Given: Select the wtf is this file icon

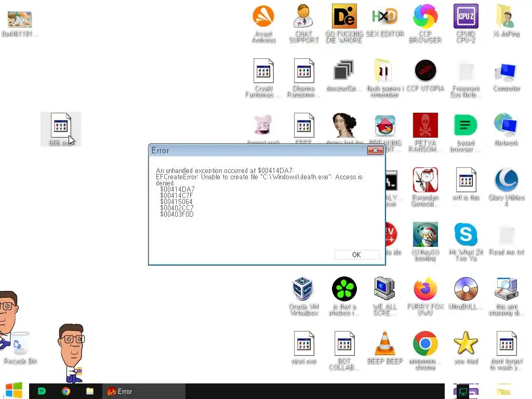Looking at the screenshot, I should pos(466,184).
